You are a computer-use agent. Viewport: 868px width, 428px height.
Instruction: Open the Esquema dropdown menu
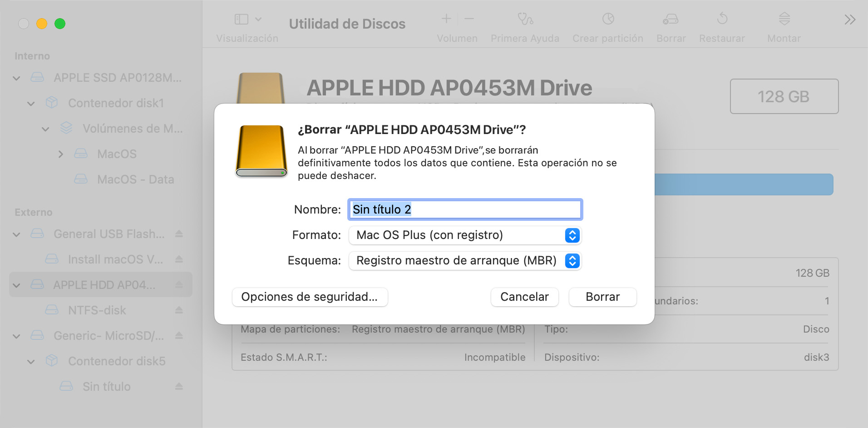(465, 260)
